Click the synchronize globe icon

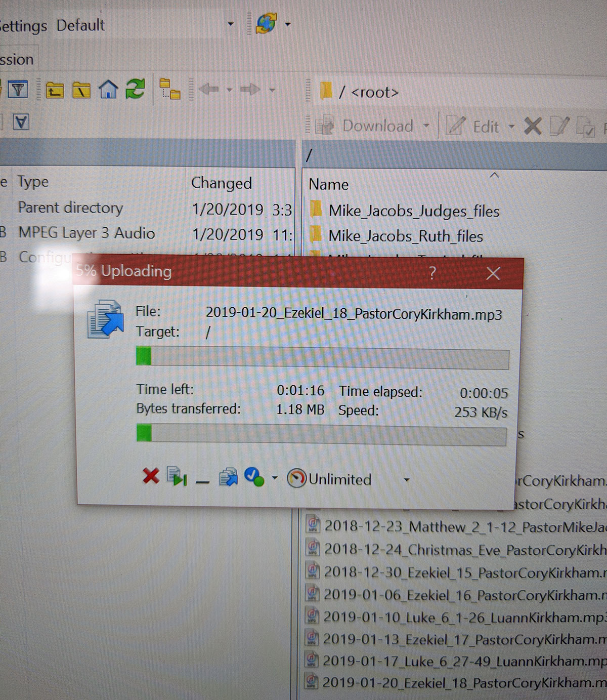point(266,23)
